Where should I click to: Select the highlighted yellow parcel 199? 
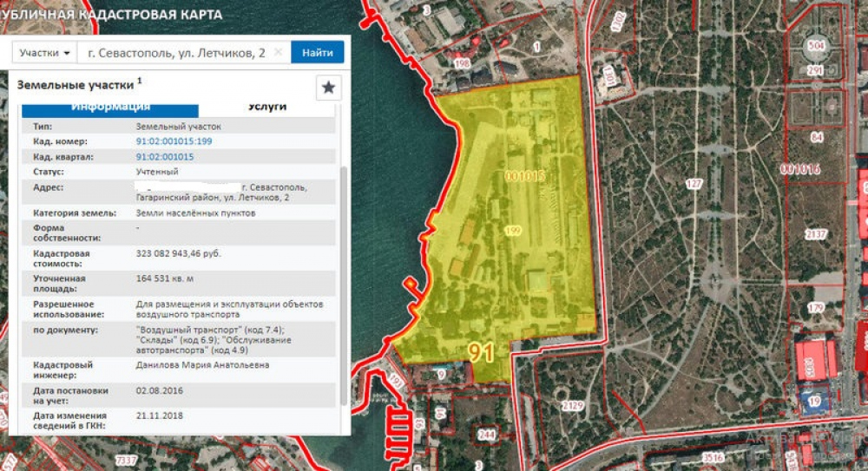click(x=512, y=231)
